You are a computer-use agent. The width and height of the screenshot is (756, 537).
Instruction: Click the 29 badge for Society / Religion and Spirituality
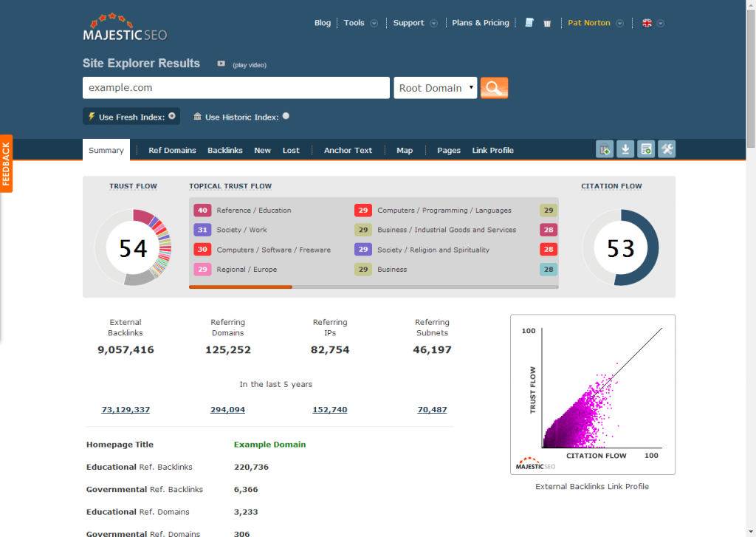(363, 250)
